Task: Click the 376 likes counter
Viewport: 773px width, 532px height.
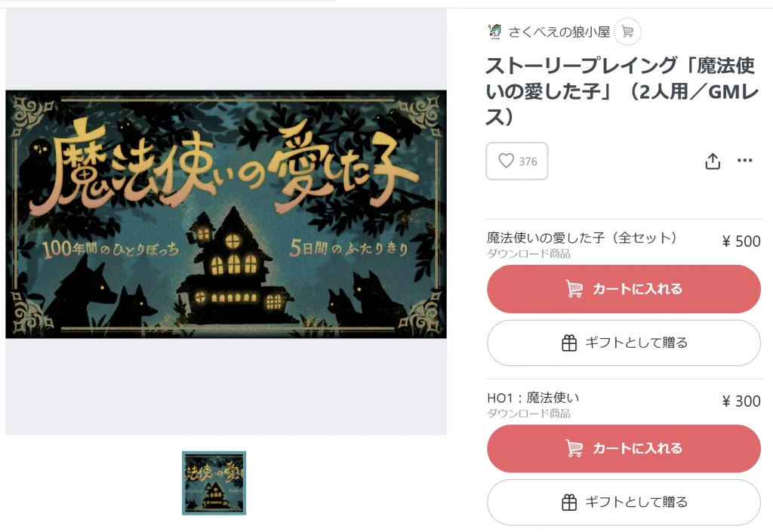Action: (528, 161)
